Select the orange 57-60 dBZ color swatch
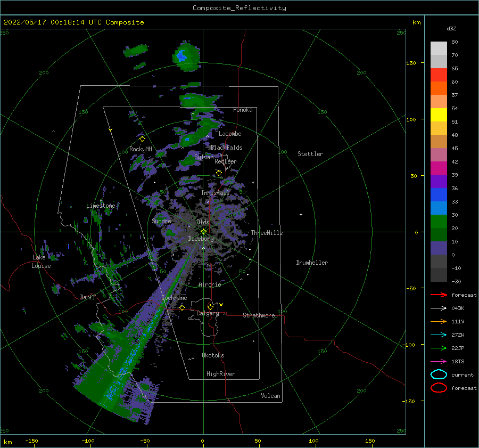 pyautogui.click(x=439, y=88)
